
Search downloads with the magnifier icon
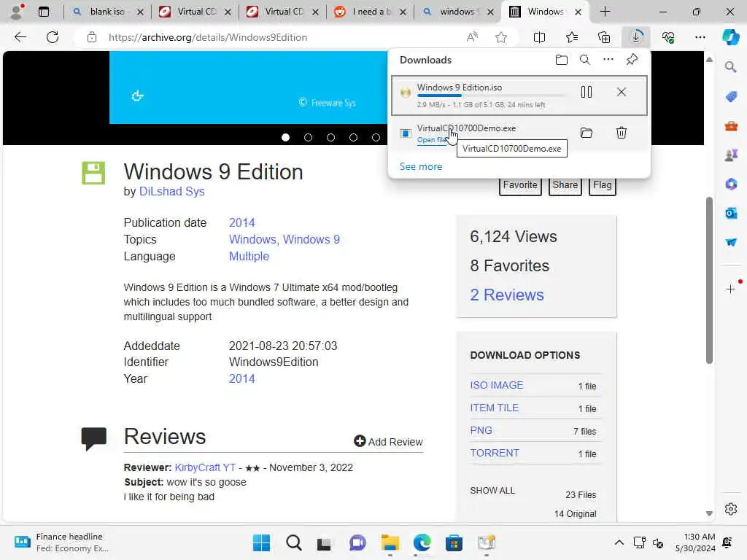585,60
